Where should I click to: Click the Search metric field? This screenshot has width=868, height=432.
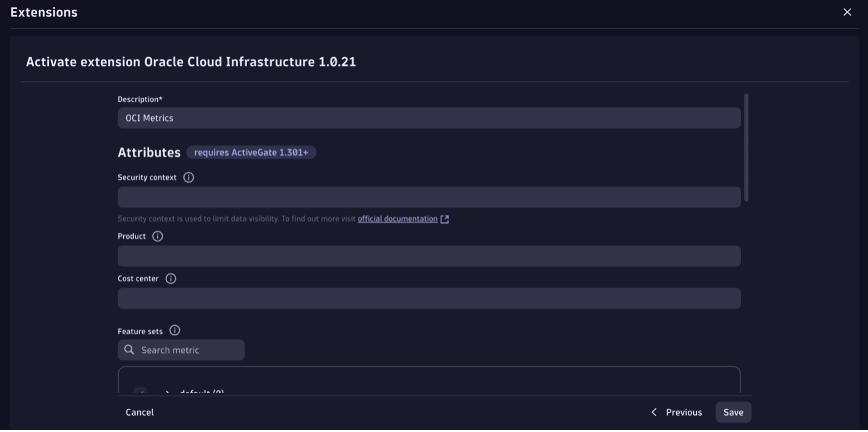point(181,350)
